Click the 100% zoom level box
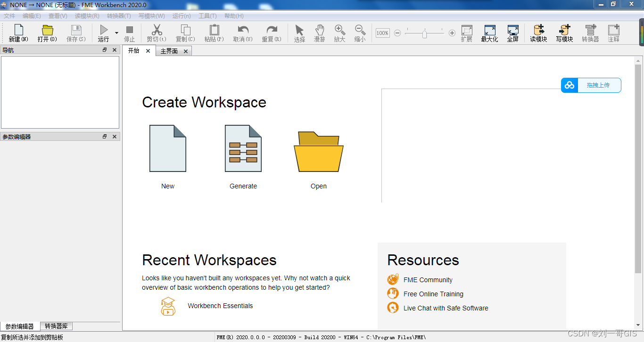The width and height of the screenshot is (644, 342). pyautogui.click(x=383, y=33)
